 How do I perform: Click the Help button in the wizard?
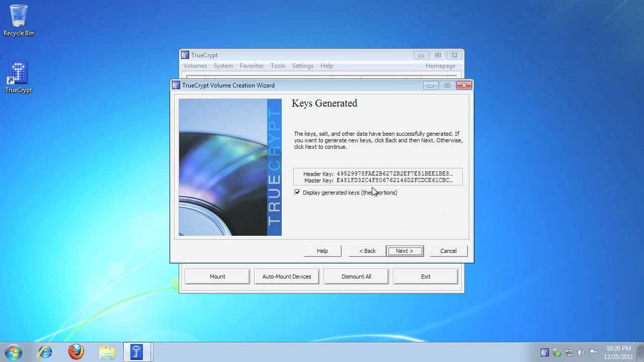pos(323,251)
